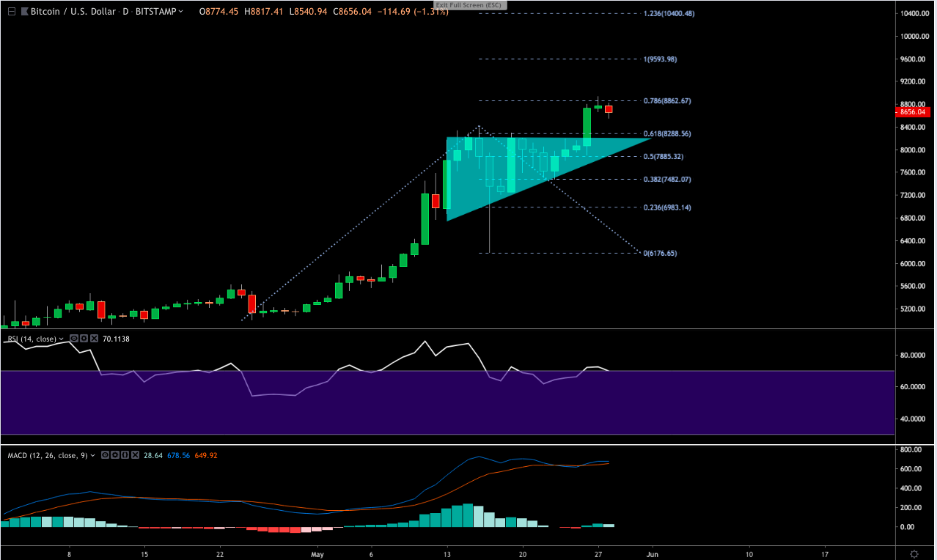Toggle MACD indicator visibility eye
This screenshot has width=937, height=560.
[x=105, y=455]
